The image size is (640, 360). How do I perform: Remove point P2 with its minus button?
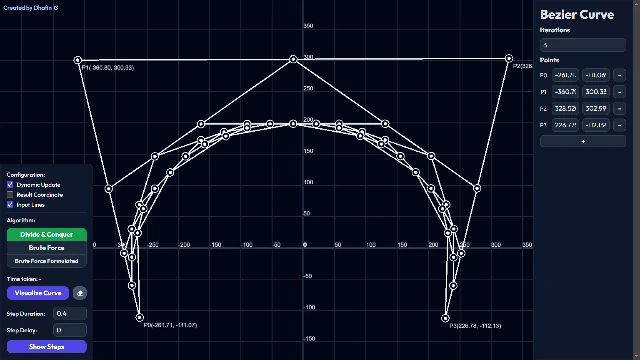click(619, 109)
